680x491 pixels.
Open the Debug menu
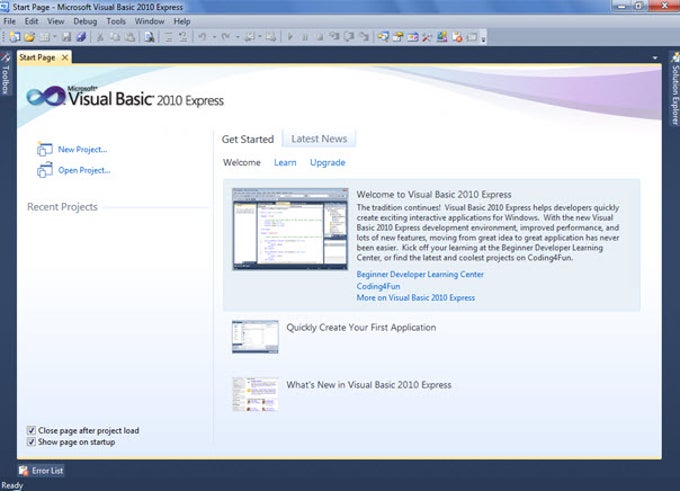pos(85,21)
